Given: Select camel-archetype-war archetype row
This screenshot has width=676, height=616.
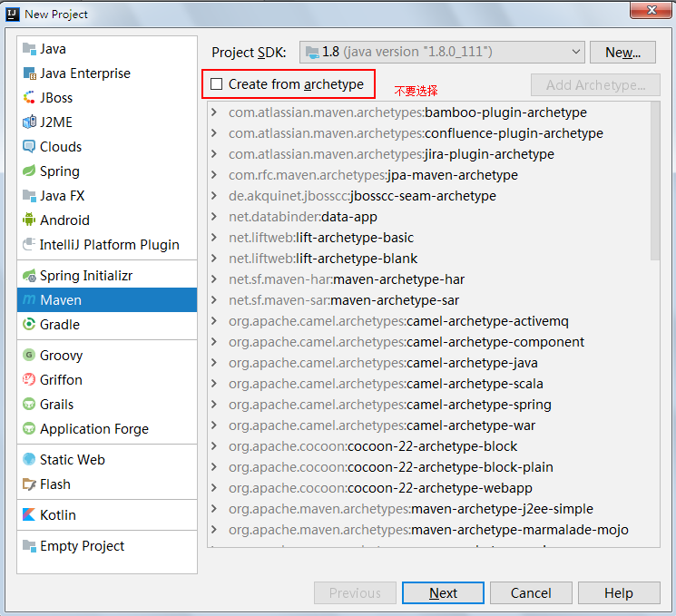Looking at the screenshot, I should coord(434,425).
